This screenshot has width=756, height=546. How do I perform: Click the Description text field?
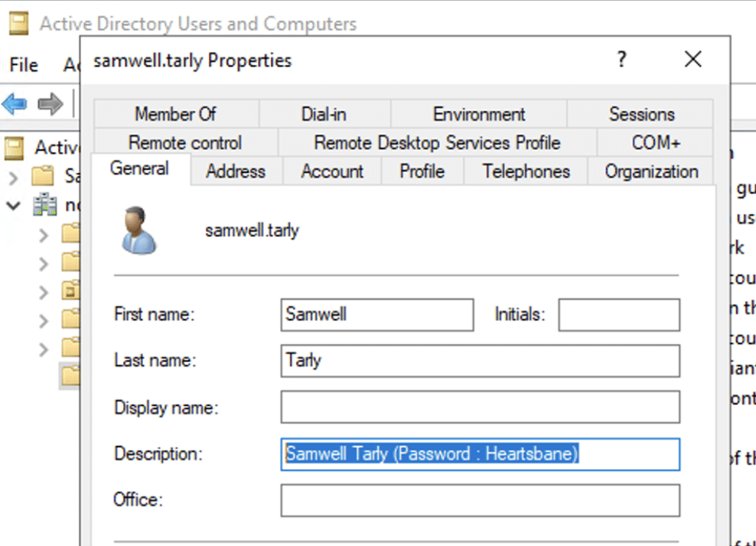coord(480,454)
